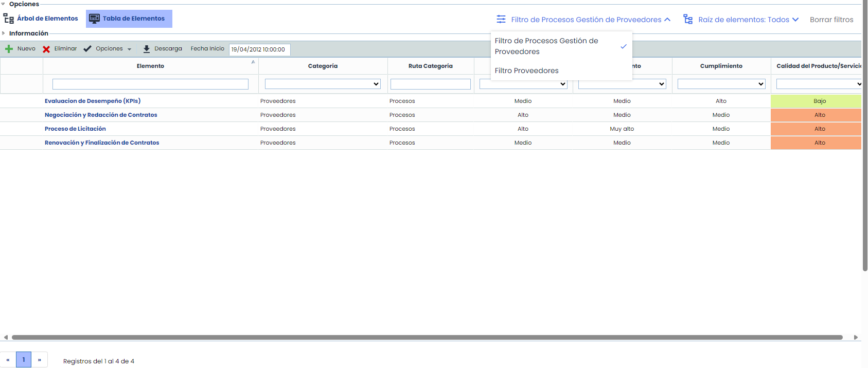Click Borrar filtros
The width and height of the screenshot is (868, 368).
pyautogui.click(x=831, y=20)
